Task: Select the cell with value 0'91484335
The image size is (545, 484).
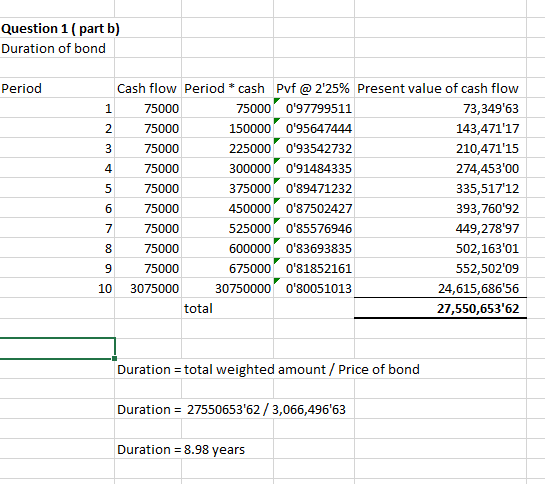Action: point(314,168)
